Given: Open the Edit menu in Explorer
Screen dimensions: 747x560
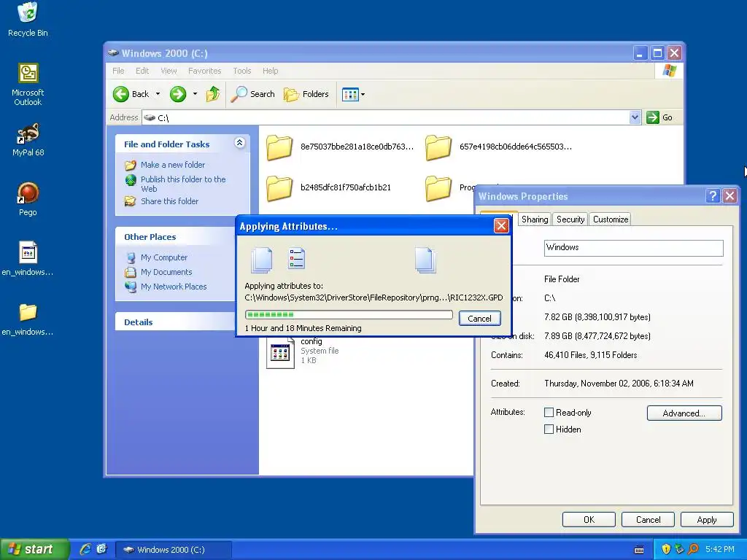Looking at the screenshot, I should [x=142, y=71].
